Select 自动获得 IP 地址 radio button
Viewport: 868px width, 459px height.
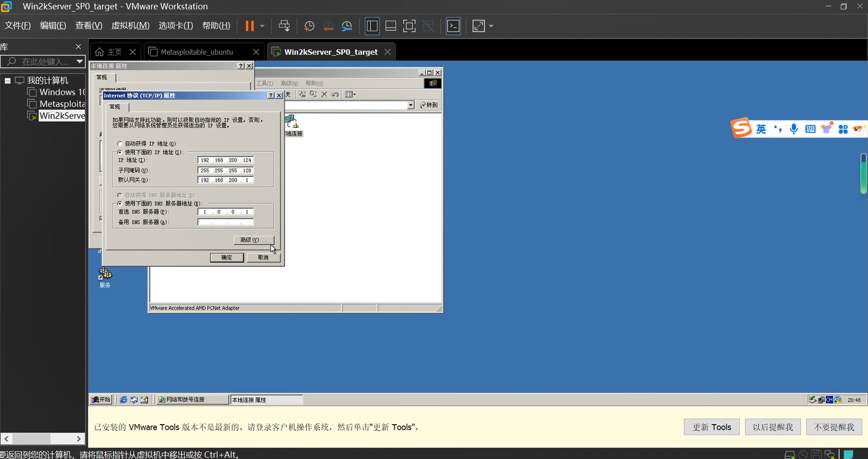120,143
